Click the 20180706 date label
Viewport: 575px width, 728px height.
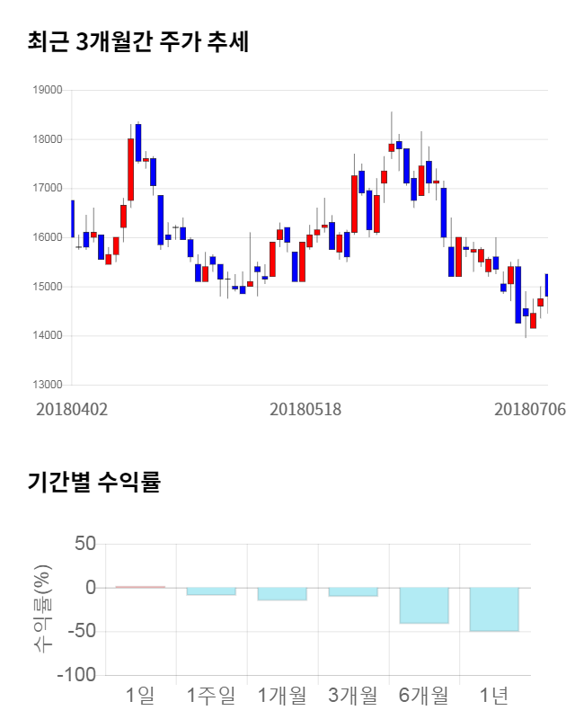[530, 409]
